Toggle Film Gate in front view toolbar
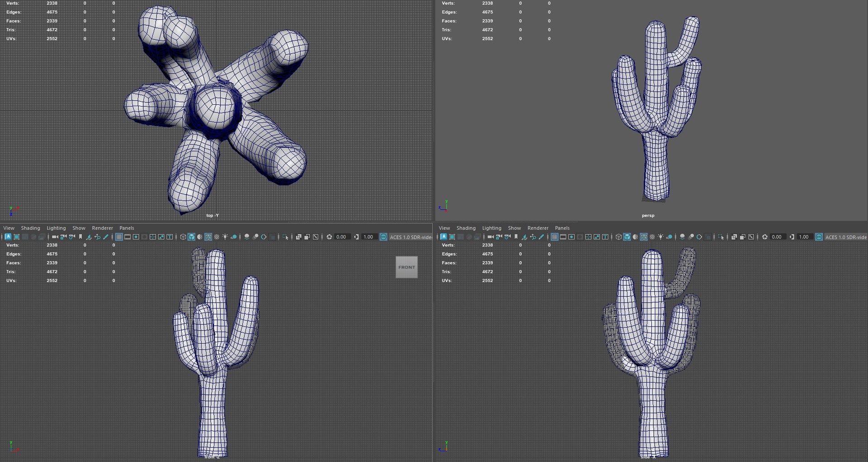The image size is (868, 462). coord(127,237)
